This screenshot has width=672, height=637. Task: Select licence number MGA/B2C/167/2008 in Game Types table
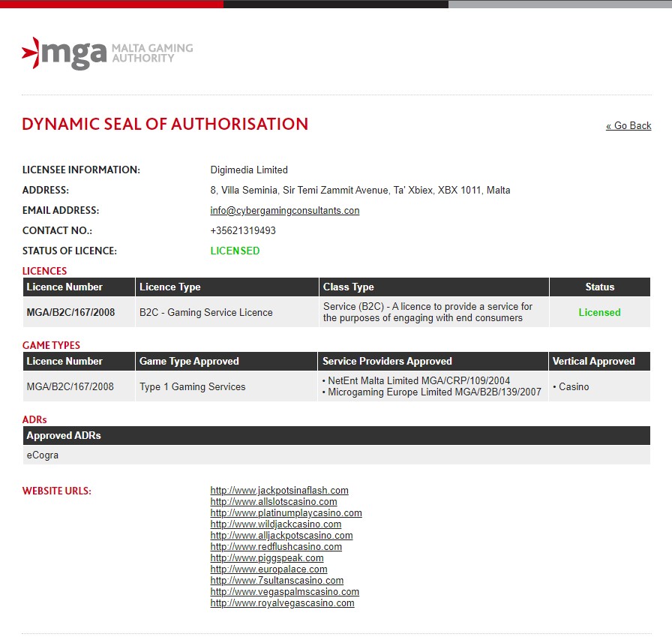pos(70,386)
